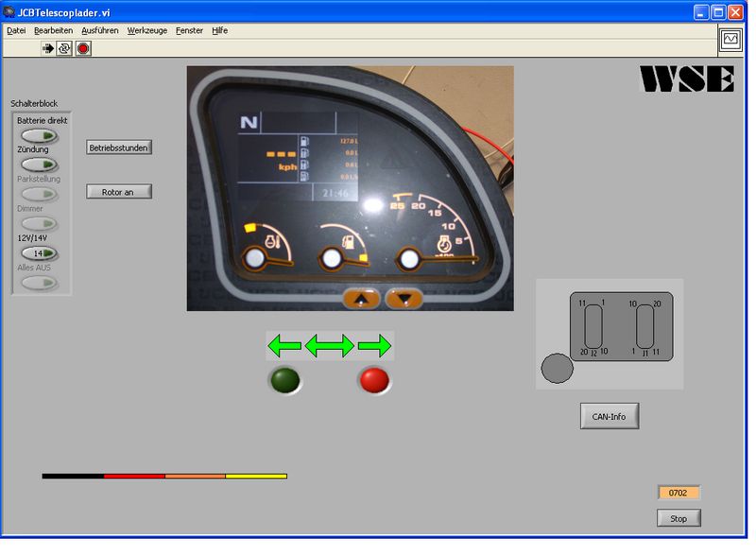Click the orange down-arrow button on dashboard
This screenshot has height=555, width=756.
pyautogui.click(x=404, y=299)
